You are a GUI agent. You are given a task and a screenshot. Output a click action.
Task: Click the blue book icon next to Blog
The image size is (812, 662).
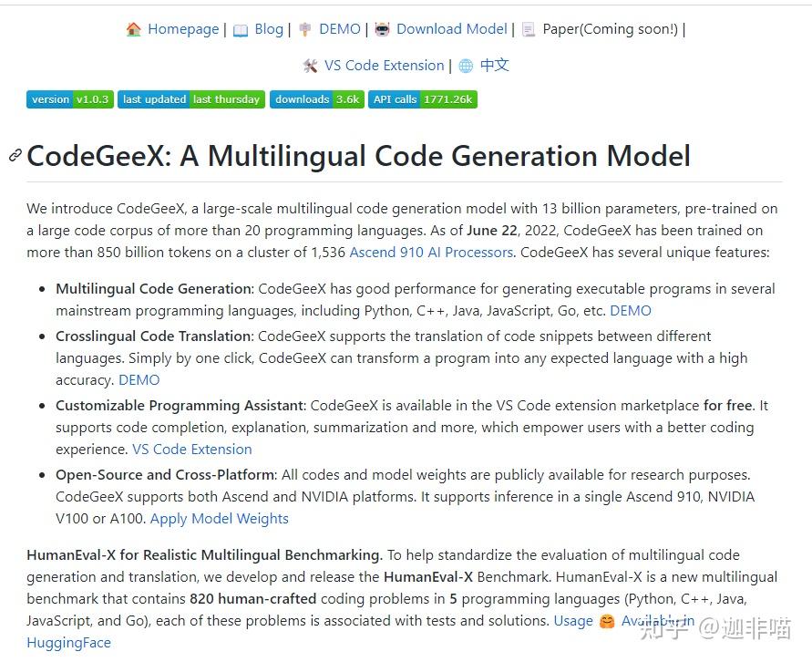pyautogui.click(x=240, y=28)
